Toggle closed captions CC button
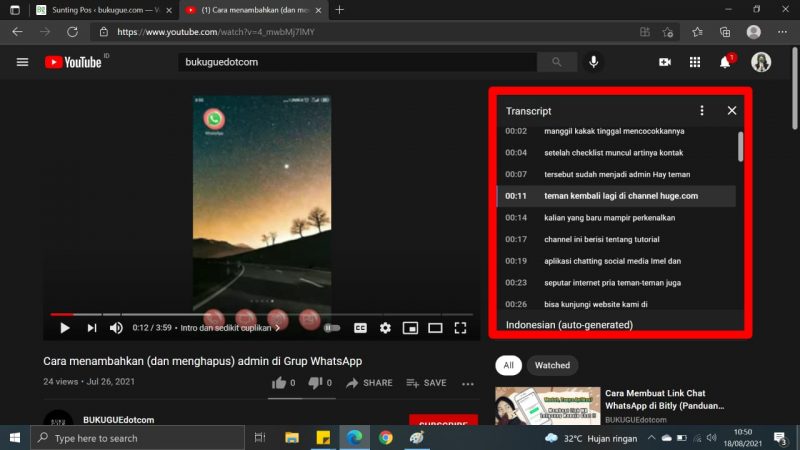800x450 pixels. pyautogui.click(x=360, y=328)
